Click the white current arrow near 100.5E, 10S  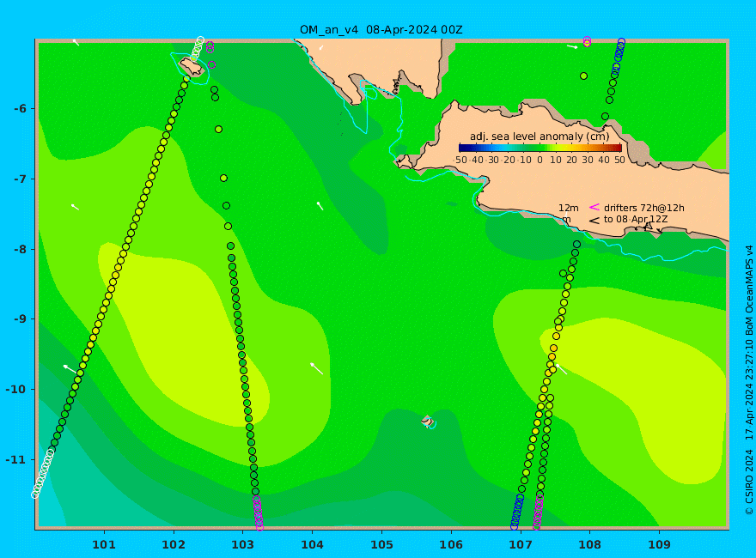click(x=70, y=369)
